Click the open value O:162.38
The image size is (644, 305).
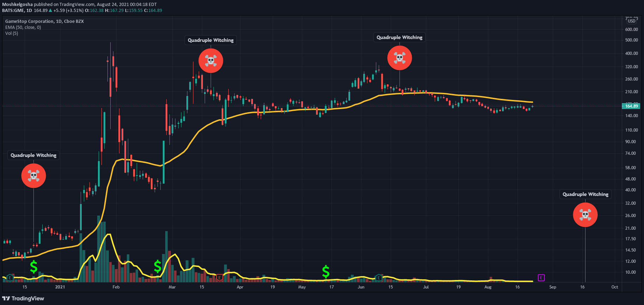click(x=94, y=11)
